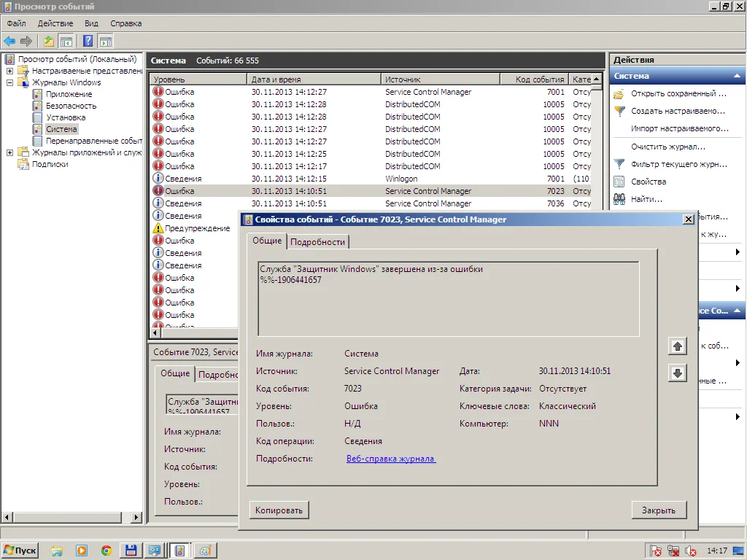This screenshot has width=747, height=560.
Task: Toggle the console tree show/hide toolbar icon
Action: pos(66,41)
